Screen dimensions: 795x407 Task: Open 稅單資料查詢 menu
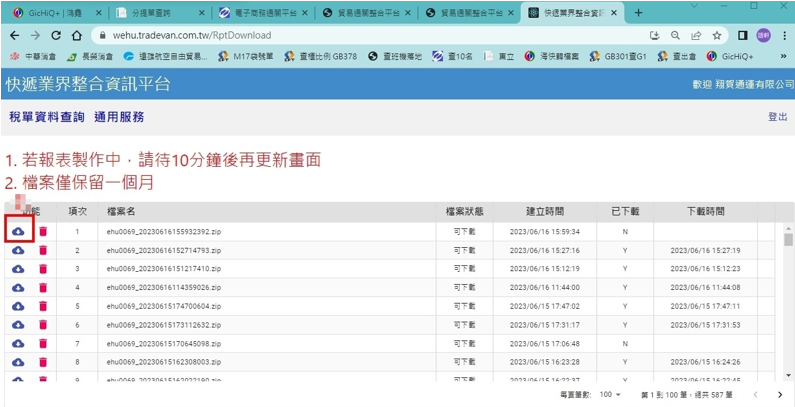tap(46, 117)
